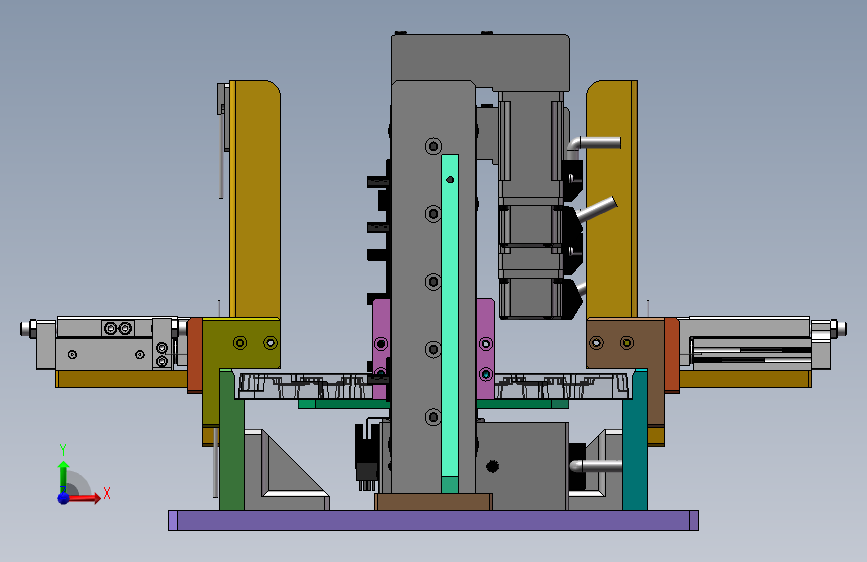Select the olive block with two screws
The image size is (867, 562).
click(241, 343)
